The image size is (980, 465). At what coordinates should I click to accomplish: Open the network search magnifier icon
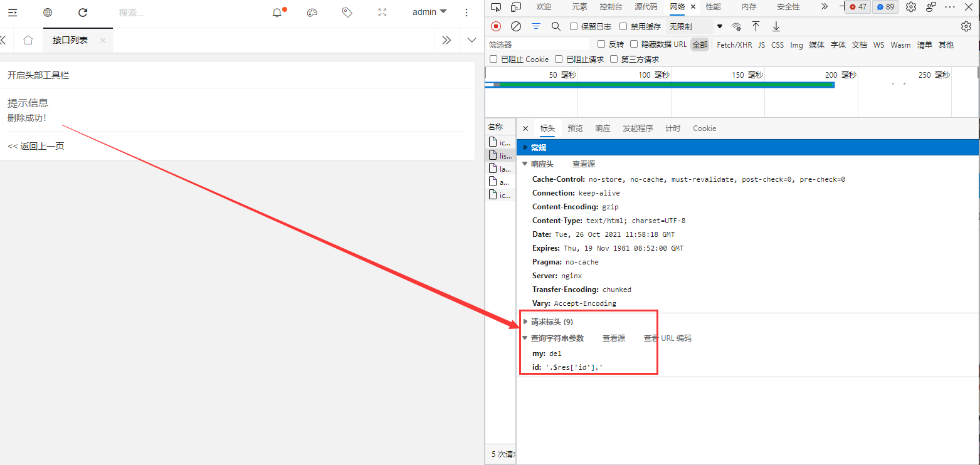point(556,26)
